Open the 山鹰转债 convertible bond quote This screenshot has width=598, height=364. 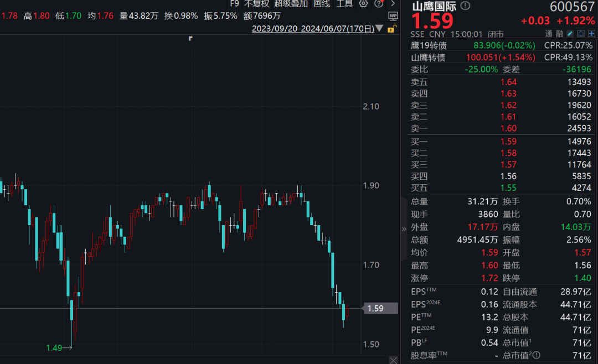pyautogui.click(x=428, y=57)
